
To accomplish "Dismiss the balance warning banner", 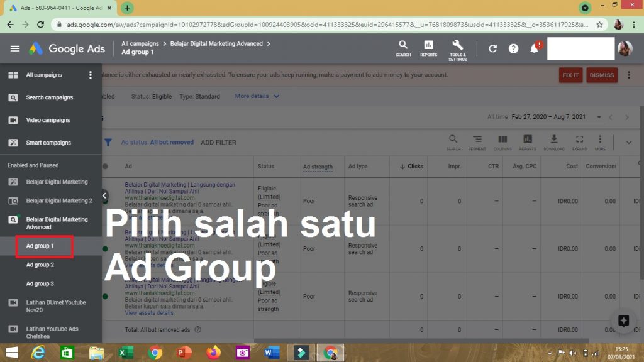I will coord(601,75).
